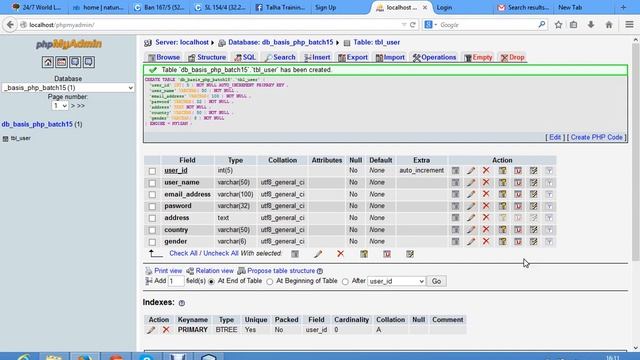Open the After user_id field dropdown
The width and height of the screenshot is (640, 360).
[x=396, y=281]
